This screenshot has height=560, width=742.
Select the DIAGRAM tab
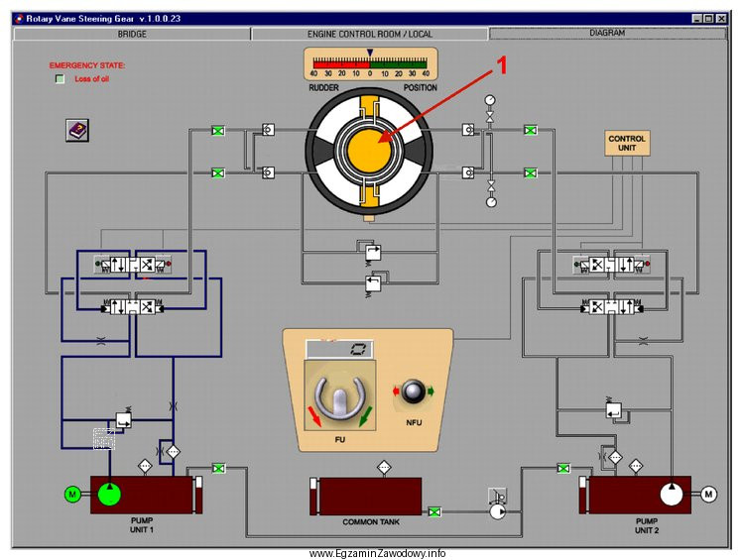pyautogui.click(x=607, y=33)
